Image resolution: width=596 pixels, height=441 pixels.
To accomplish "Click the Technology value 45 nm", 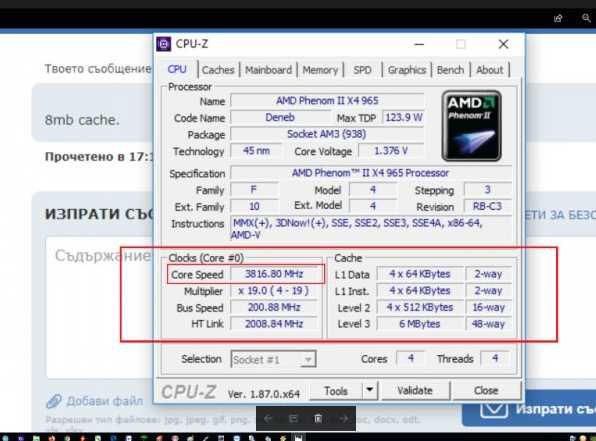I will point(257,151).
